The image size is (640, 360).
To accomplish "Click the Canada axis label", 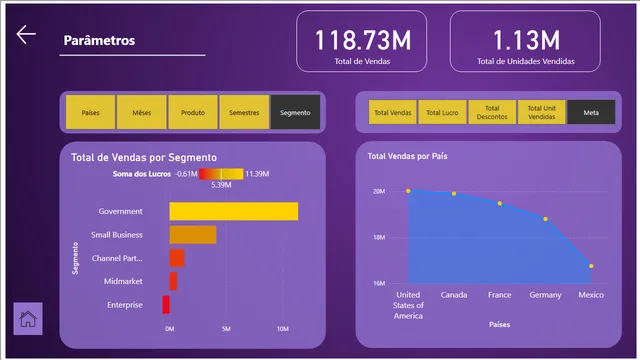I will click(454, 295).
